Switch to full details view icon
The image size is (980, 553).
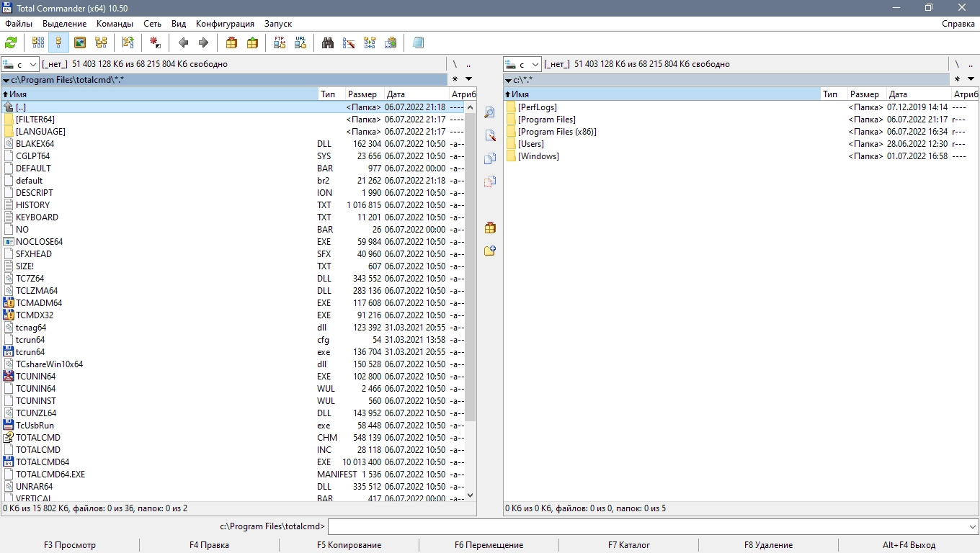click(x=59, y=42)
